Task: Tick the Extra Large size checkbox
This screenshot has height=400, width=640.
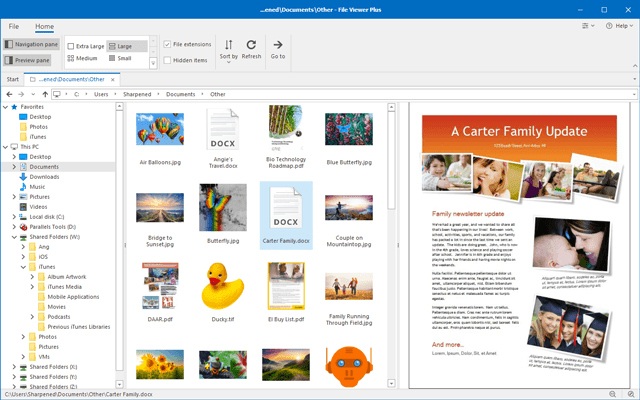Action: click(x=71, y=46)
